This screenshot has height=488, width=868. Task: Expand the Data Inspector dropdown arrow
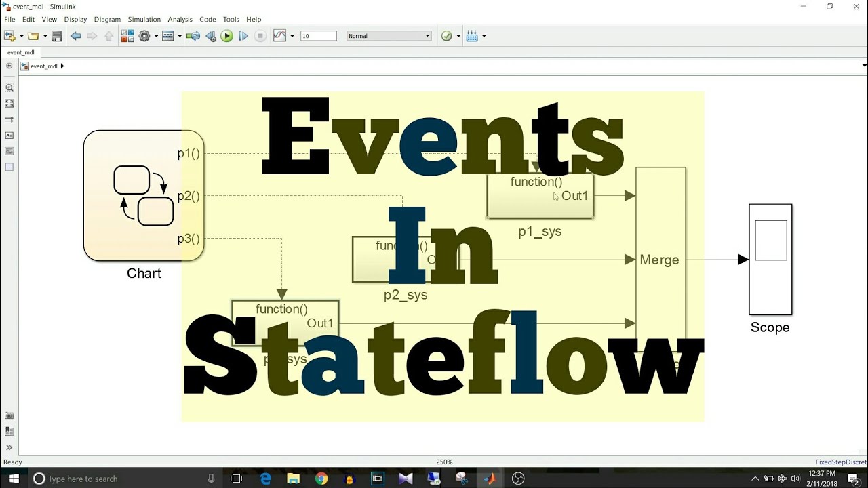coord(292,36)
